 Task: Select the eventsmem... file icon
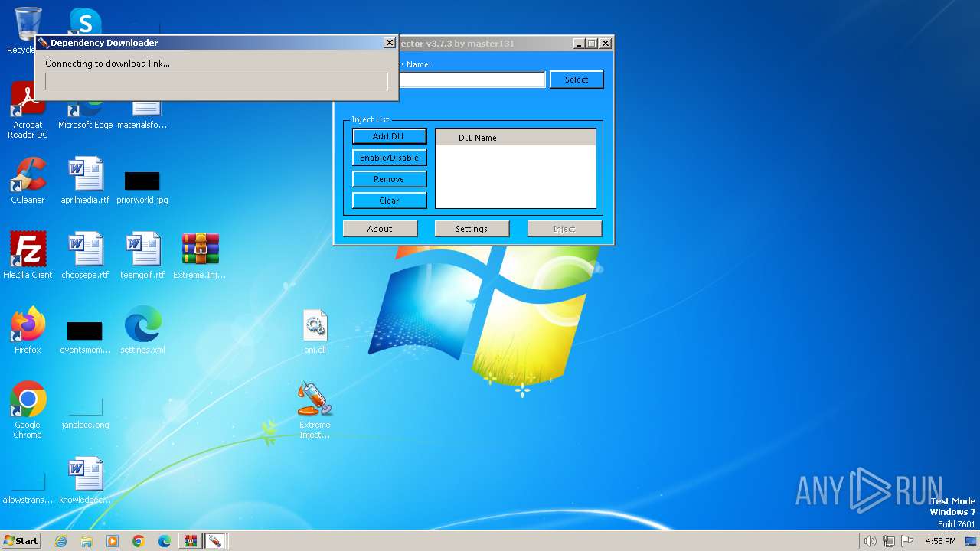pyautogui.click(x=85, y=337)
